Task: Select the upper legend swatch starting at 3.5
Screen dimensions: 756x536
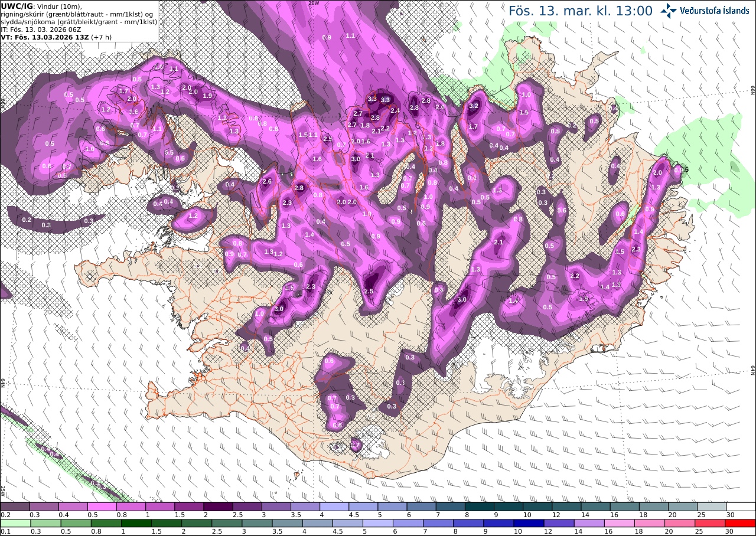Action: [305, 506]
